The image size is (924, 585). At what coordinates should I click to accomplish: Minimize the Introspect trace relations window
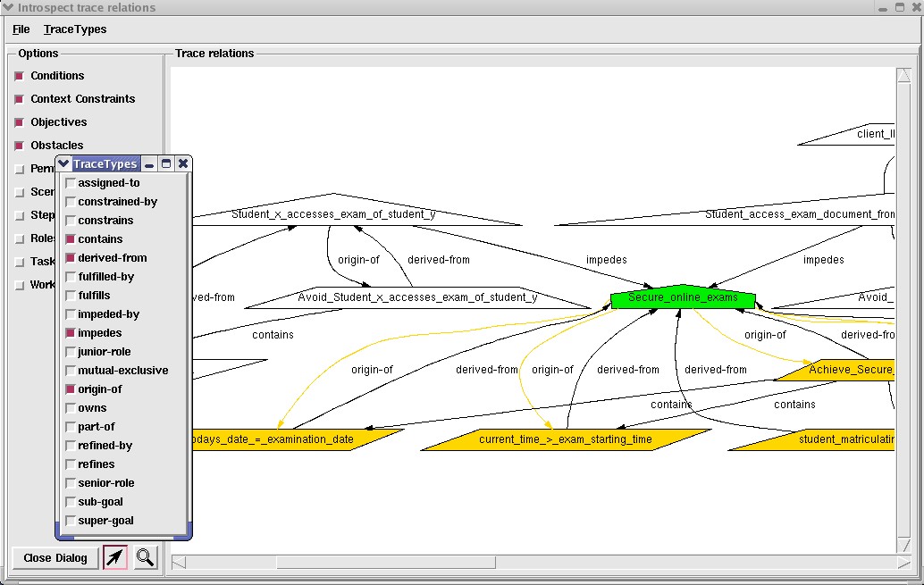[x=882, y=8]
